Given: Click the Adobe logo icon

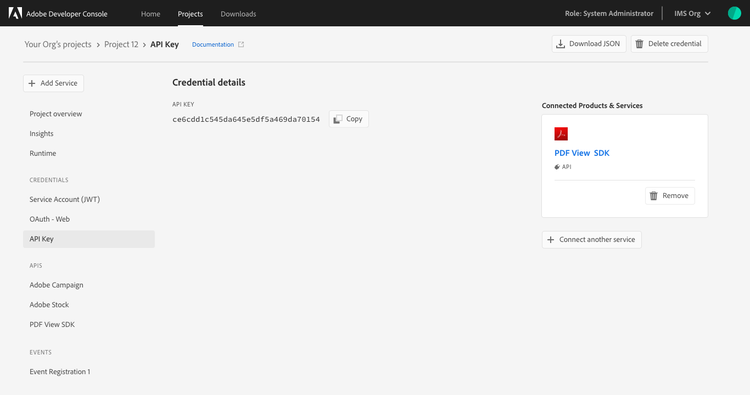Looking at the screenshot, I should coord(15,13).
